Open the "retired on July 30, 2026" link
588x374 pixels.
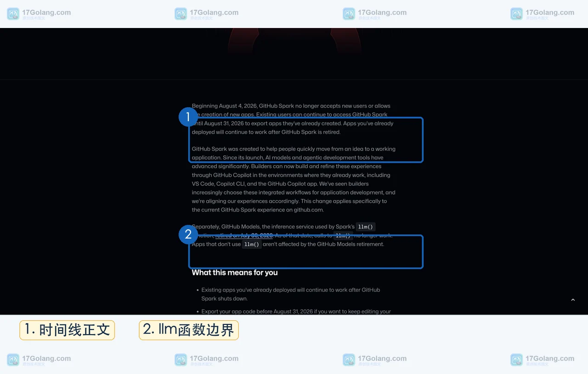coord(244,235)
